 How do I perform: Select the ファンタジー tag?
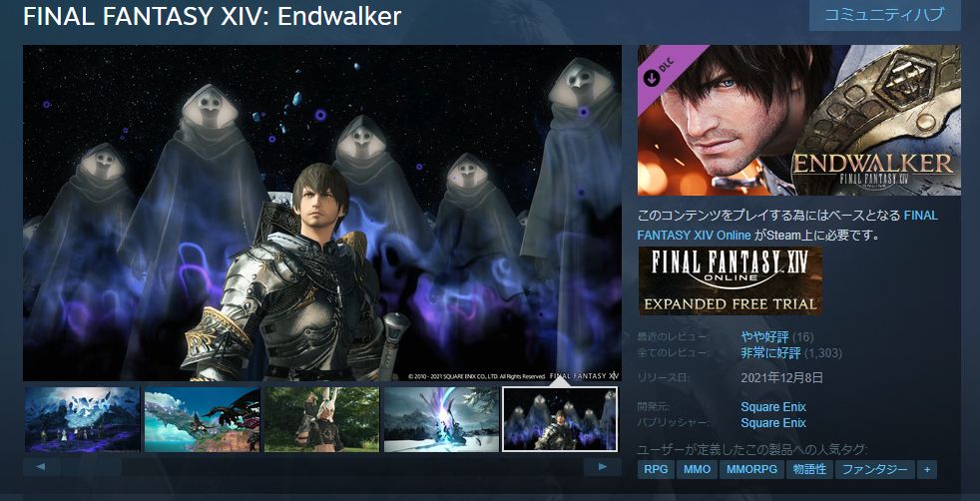click(875, 470)
